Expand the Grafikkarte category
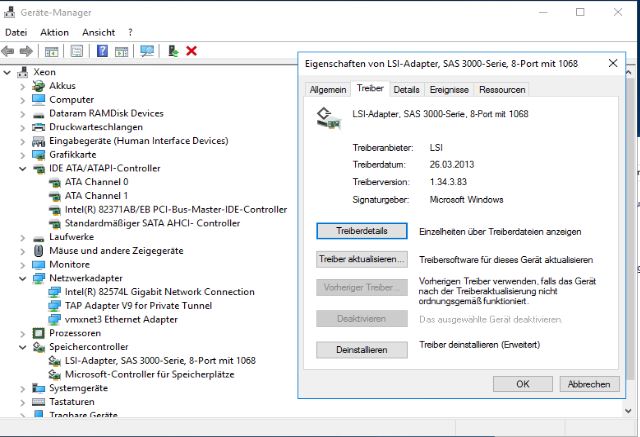640x437 pixels. (x=23, y=155)
